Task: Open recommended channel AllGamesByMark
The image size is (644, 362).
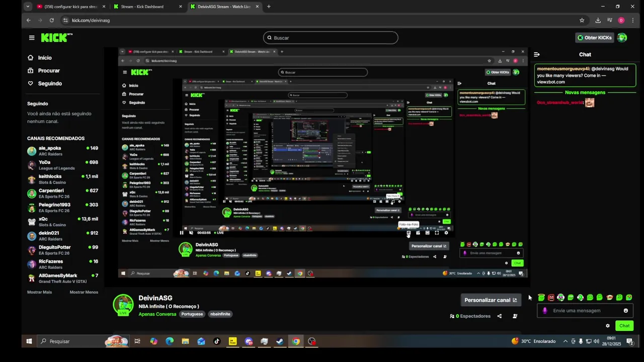Action: 63,278
